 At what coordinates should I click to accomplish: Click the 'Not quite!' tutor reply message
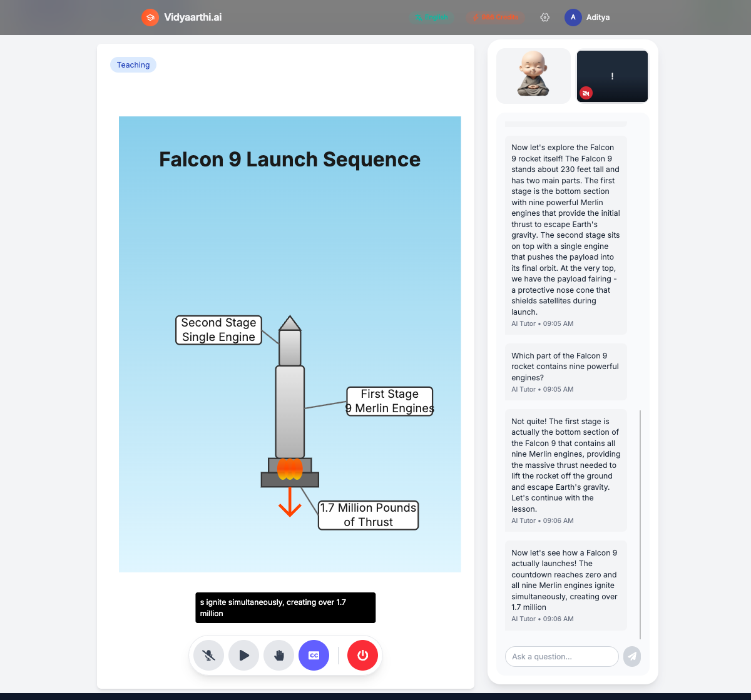coord(566,470)
